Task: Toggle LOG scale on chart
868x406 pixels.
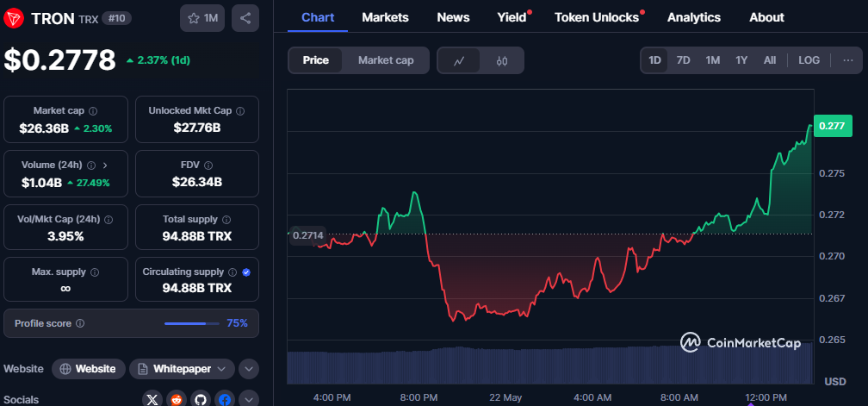Action: coord(809,60)
